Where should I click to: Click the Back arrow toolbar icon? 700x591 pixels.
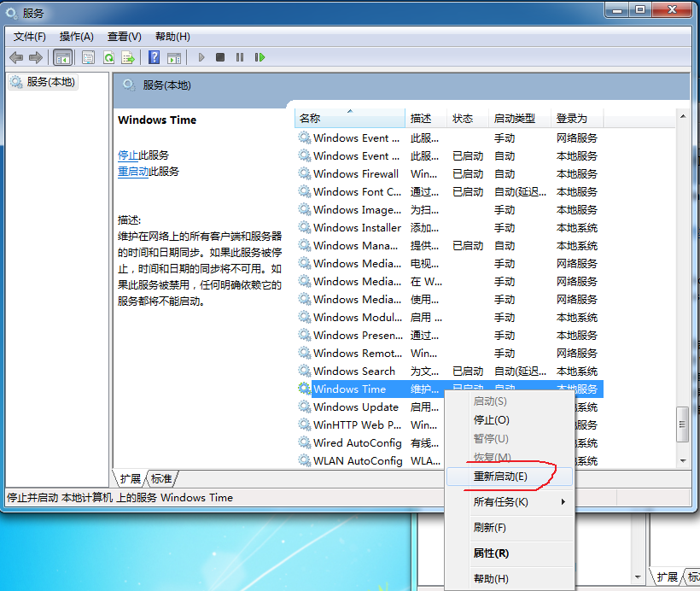pos(16,57)
